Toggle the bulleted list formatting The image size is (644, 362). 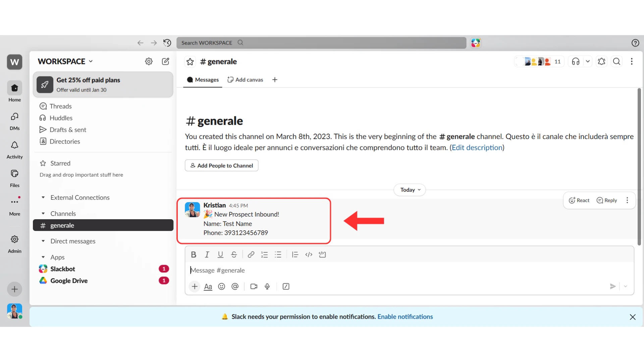[x=278, y=254]
